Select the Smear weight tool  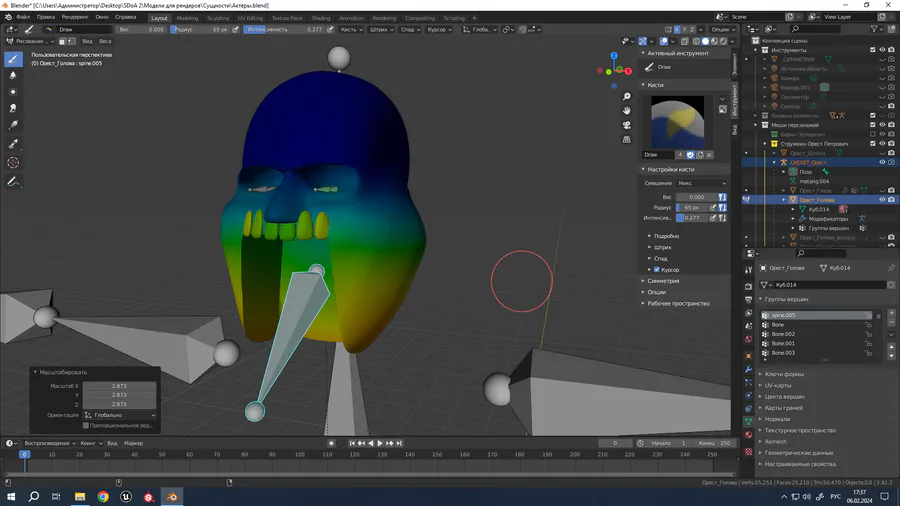(13, 108)
